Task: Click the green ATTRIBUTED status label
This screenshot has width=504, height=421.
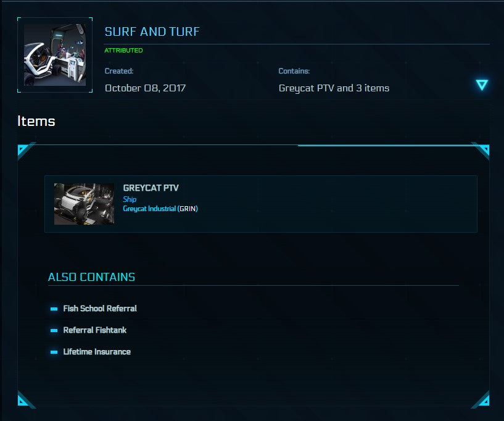Action: click(123, 51)
